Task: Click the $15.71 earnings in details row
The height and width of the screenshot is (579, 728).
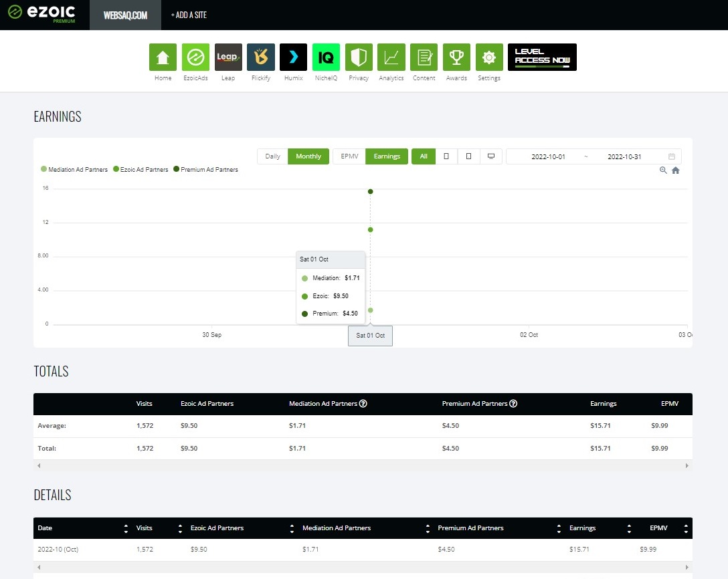Action: tap(579, 550)
